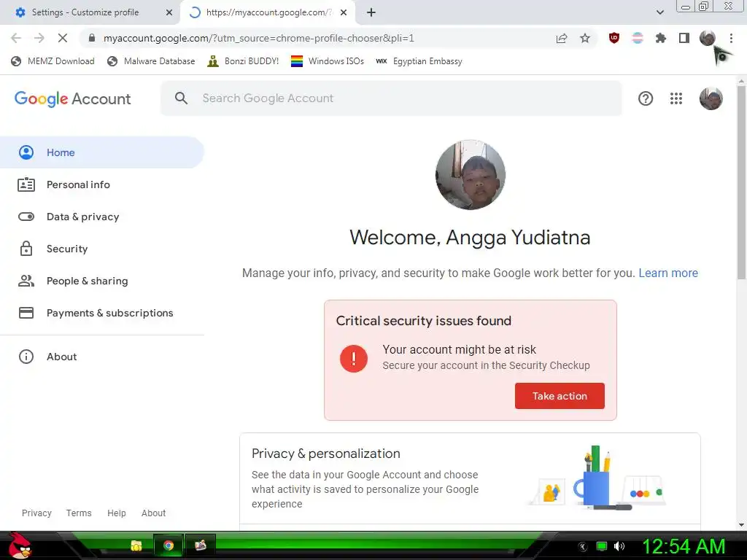Open the Chrome three-dot menu
This screenshot has height=560, width=747.
[x=731, y=38]
